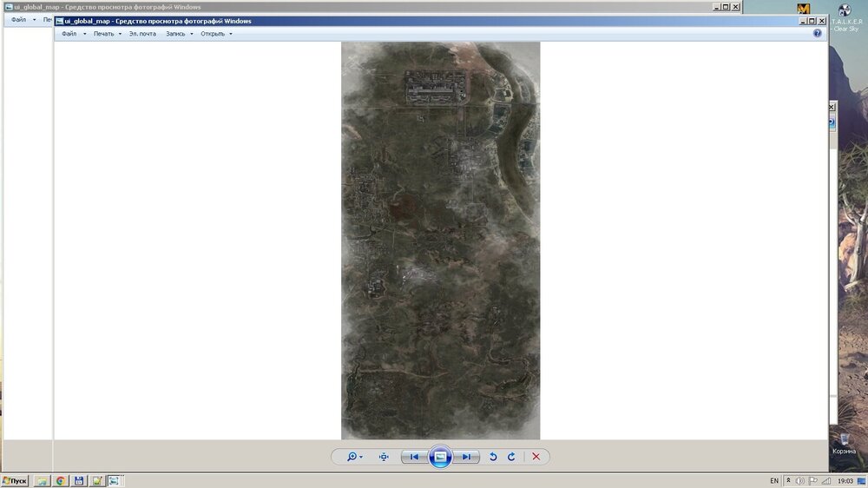Delete the photo with red X icon

(x=536, y=457)
